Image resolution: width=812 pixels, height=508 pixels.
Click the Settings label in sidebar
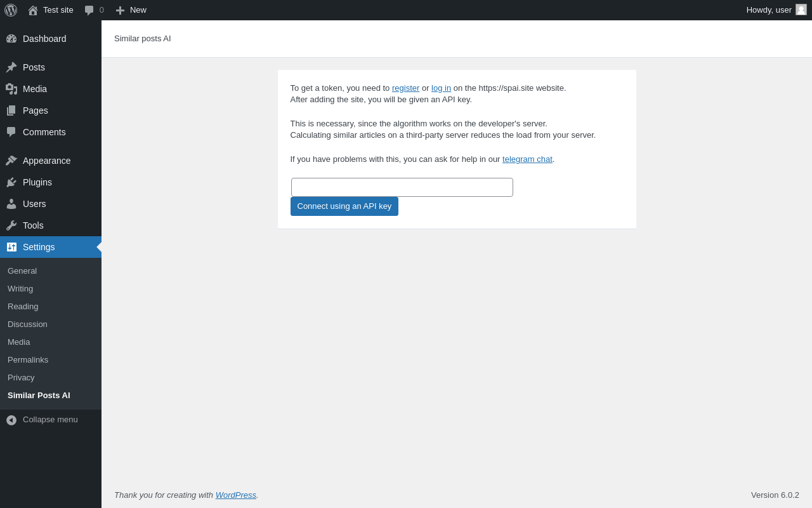[39, 247]
